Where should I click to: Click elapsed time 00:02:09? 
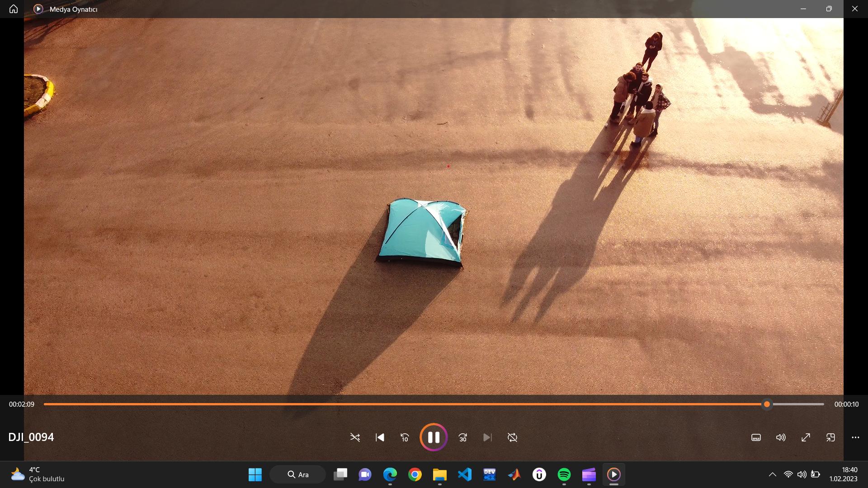22,404
